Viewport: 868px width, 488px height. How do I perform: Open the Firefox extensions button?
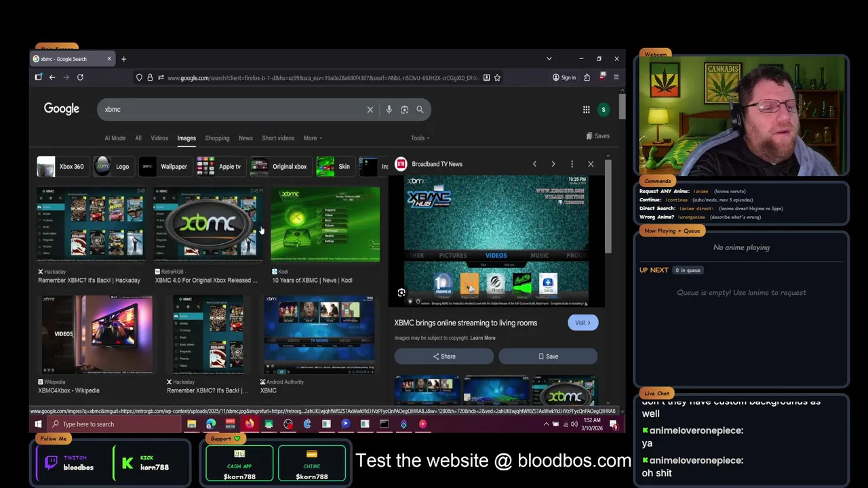click(586, 77)
